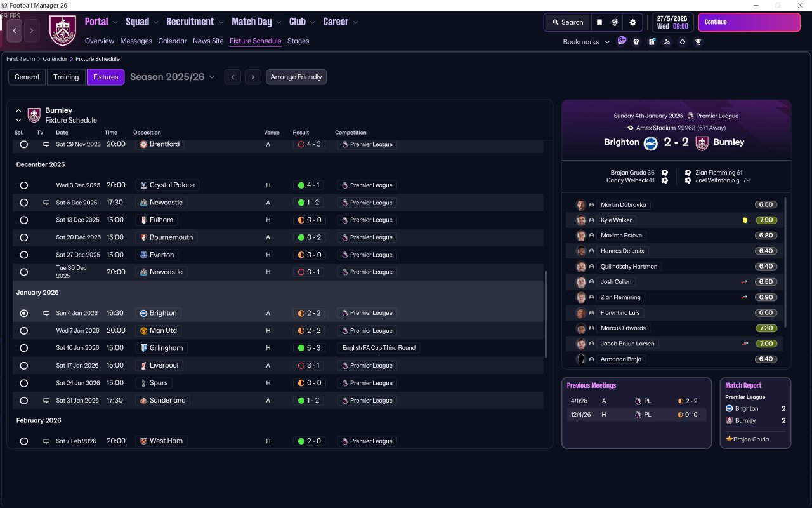Screen dimensions: 812x508
Task: Switch to the Messages tab
Action: tap(136, 41)
